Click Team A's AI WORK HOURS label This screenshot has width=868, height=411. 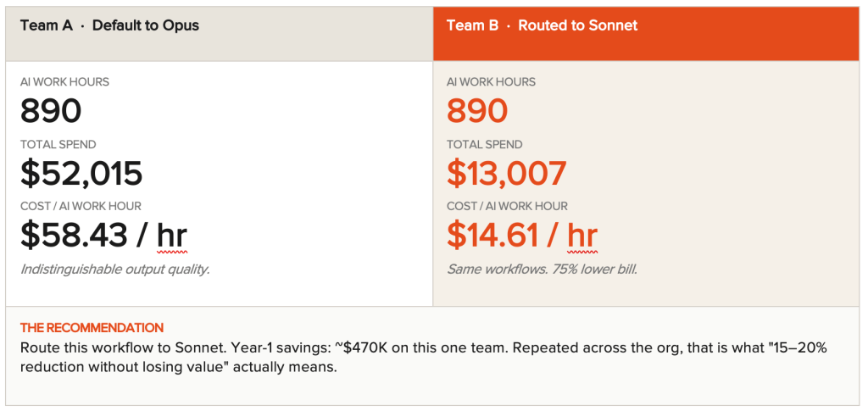point(64,82)
